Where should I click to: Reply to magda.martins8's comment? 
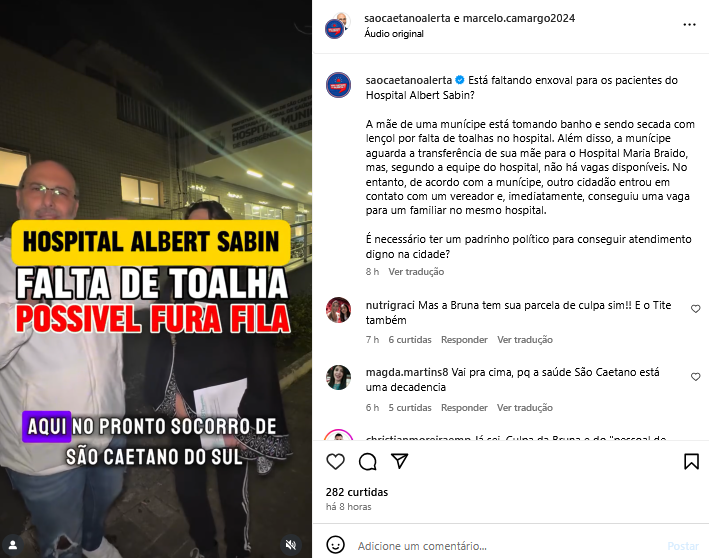tap(464, 407)
